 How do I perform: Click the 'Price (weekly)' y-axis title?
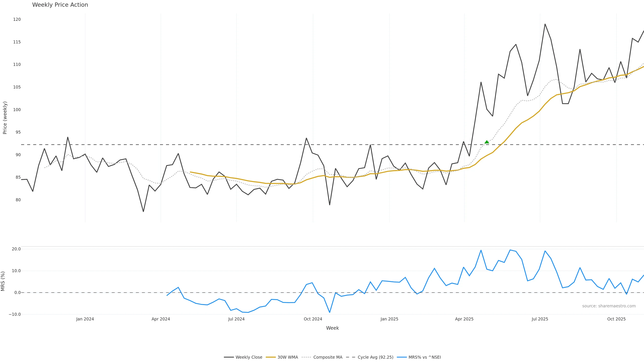[5, 118]
